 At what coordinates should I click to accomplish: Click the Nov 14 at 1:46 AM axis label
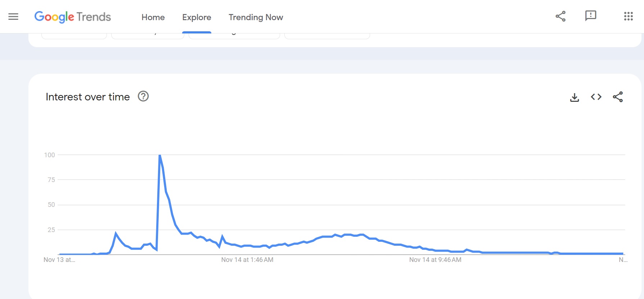247,260
